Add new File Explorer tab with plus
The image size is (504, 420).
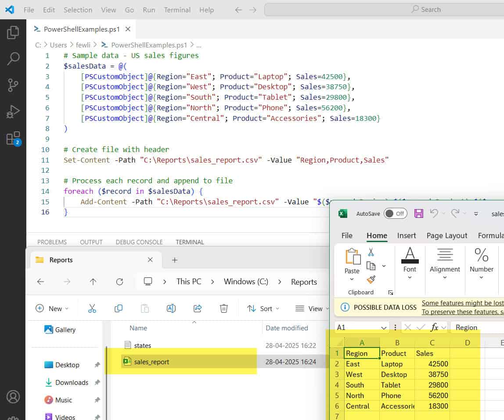click(x=175, y=260)
